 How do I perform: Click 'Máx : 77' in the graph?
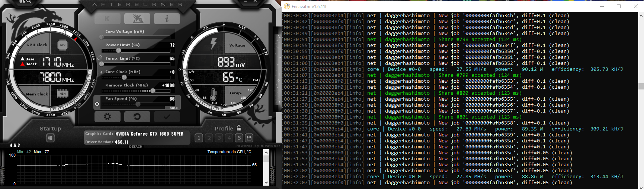coord(41,152)
